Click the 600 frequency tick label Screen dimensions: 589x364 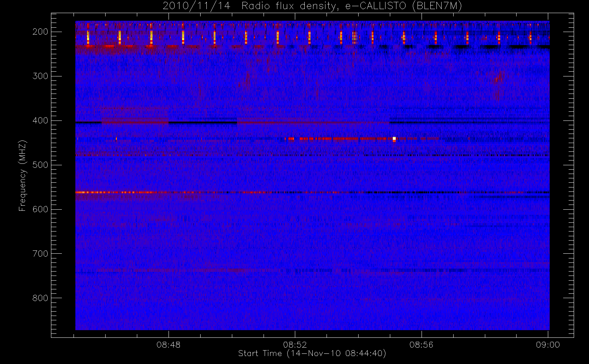[40, 209]
